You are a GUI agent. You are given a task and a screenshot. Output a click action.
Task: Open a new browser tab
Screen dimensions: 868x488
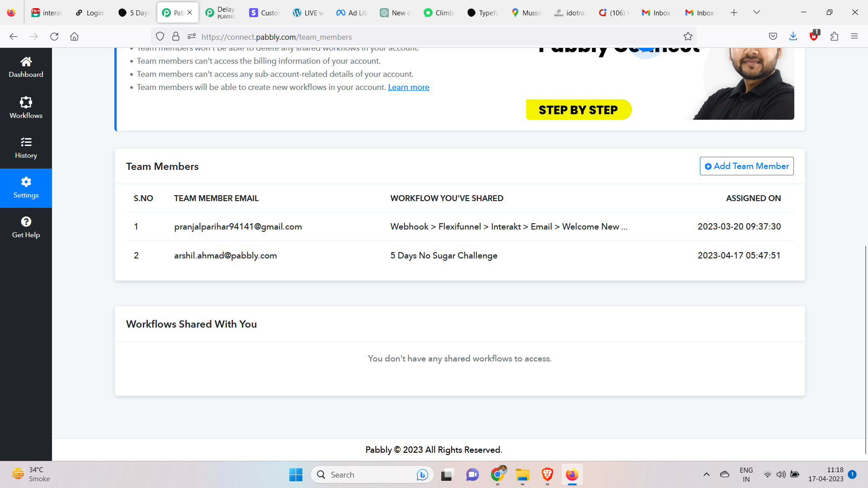pyautogui.click(x=734, y=13)
